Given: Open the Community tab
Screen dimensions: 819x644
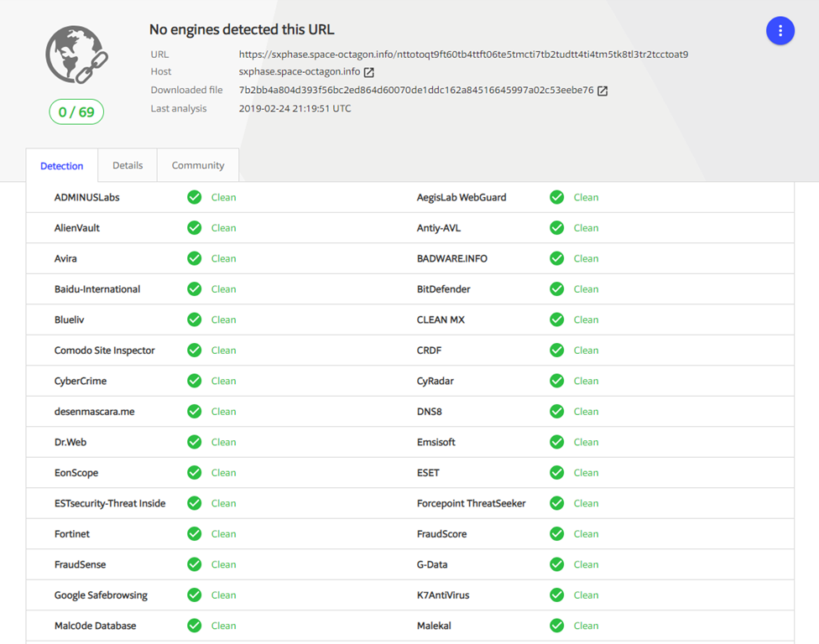Looking at the screenshot, I should coord(198,165).
